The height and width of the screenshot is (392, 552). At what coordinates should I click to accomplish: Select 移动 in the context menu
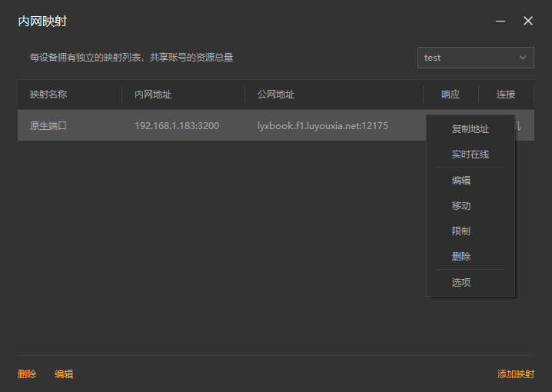(x=461, y=206)
